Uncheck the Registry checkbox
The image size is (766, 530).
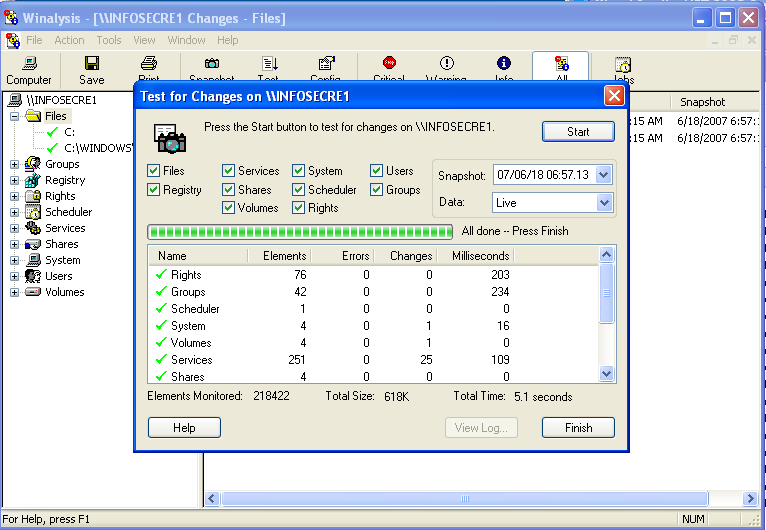pos(153,190)
